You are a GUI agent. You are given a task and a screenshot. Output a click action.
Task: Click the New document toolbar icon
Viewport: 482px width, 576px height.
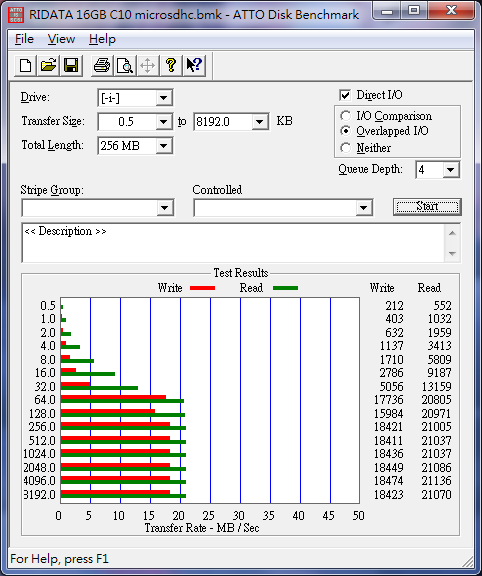tap(25, 66)
